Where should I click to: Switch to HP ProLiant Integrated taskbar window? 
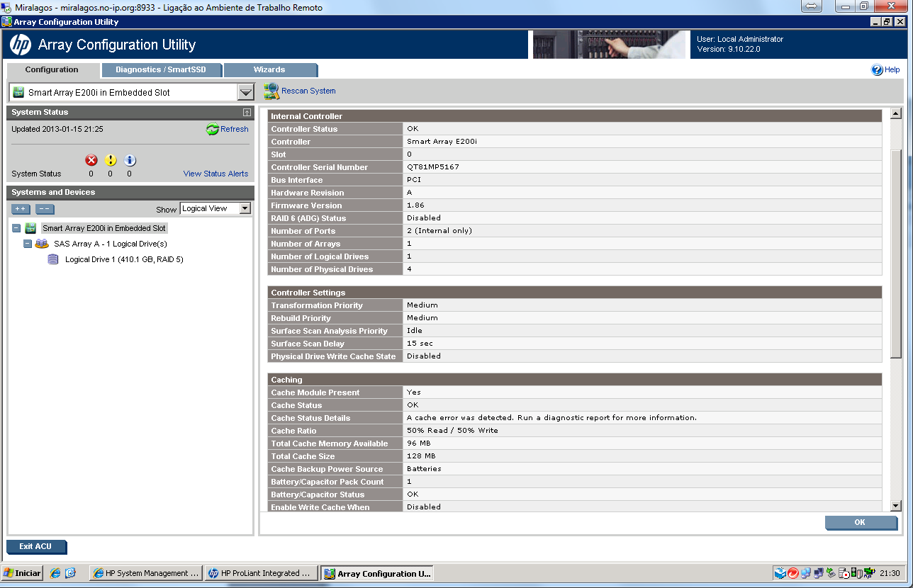262,573
